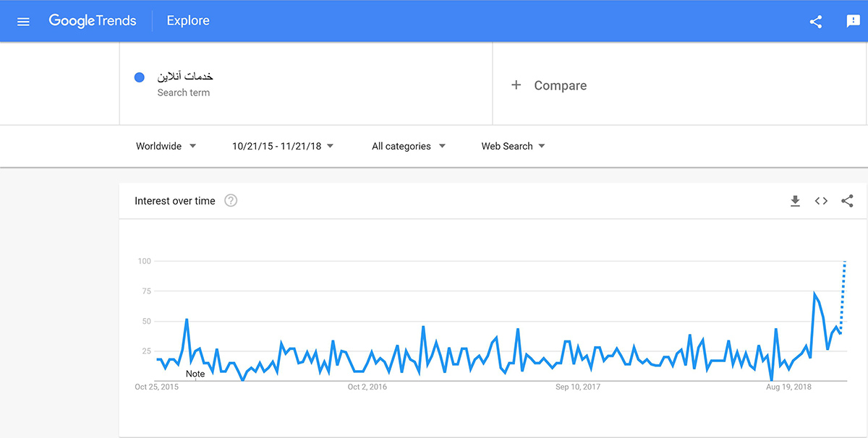Viewport: 868px width, 438px height.
Task: Expand the Worldwide region dropdown
Action: tap(166, 146)
